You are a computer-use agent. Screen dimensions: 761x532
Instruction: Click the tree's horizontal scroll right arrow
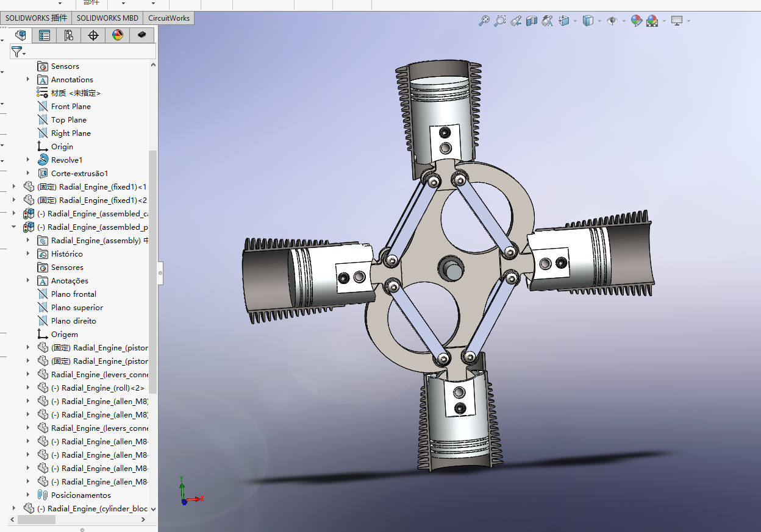(x=144, y=520)
